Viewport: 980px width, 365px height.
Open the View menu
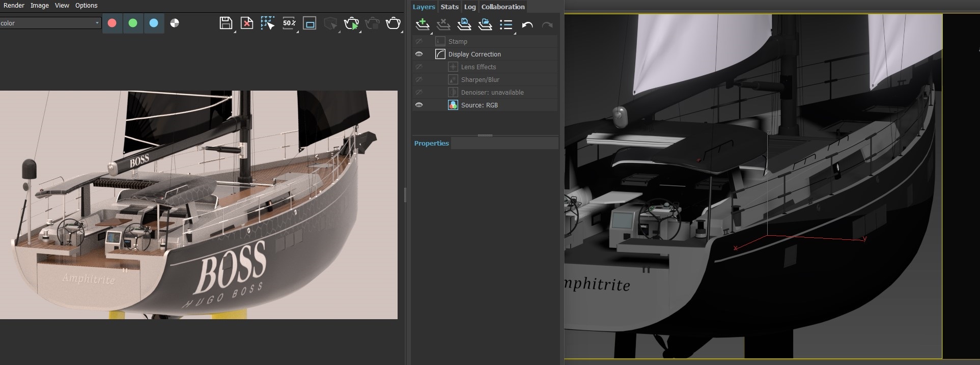(x=62, y=5)
